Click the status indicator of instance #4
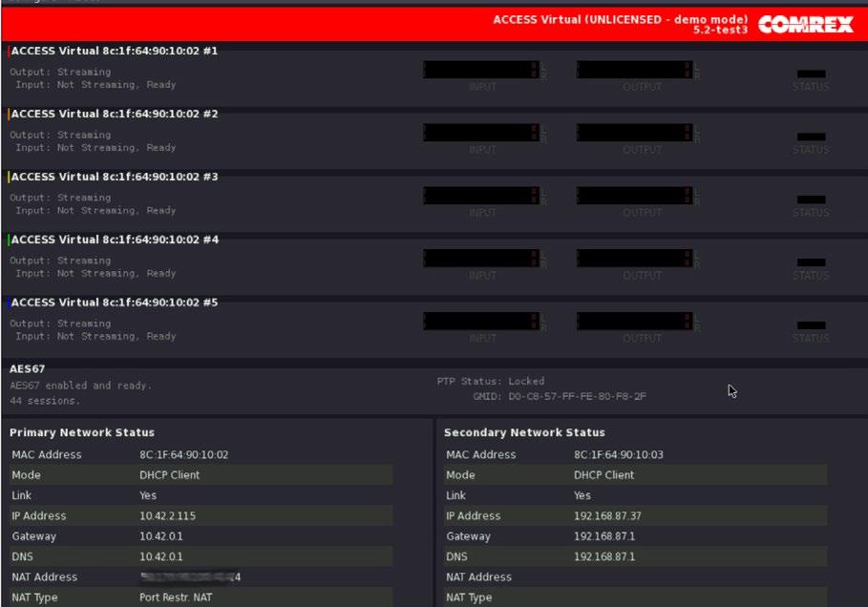Viewport: 868px width, 607px height. (811, 262)
